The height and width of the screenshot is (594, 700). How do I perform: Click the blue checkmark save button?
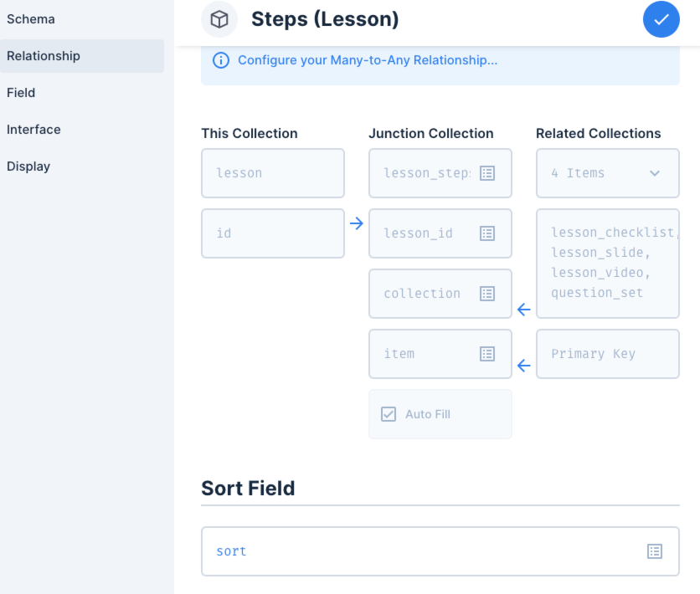(x=661, y=19)
